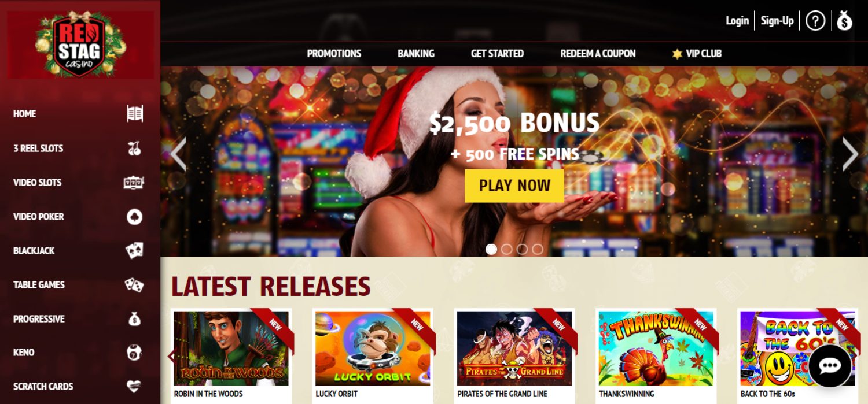Select the fourth carousel slide dot
The height and width of the screenshot is (404, 868).
(538, 249)
